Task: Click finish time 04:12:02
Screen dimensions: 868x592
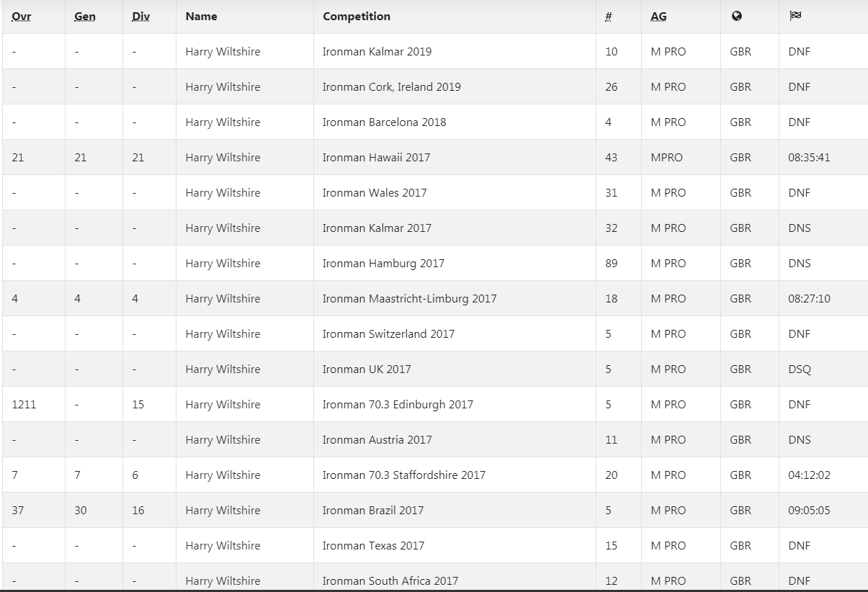Action: (x=809, y=475)
